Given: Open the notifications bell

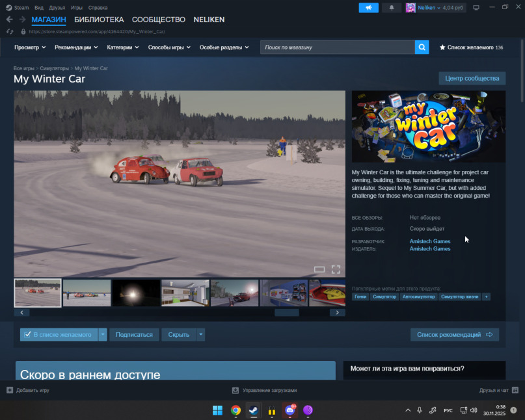Looking at the screenshot, I should click(x=392, y=7).
